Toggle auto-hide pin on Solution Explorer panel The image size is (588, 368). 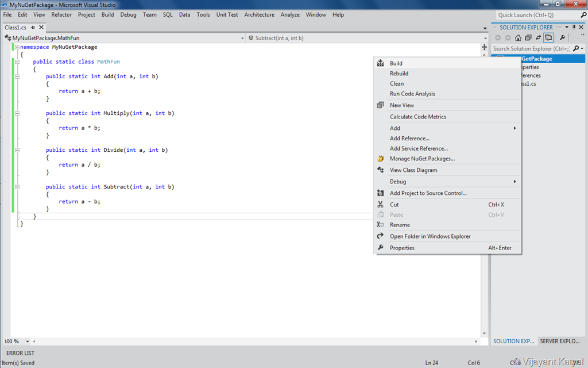pos(574,27)
